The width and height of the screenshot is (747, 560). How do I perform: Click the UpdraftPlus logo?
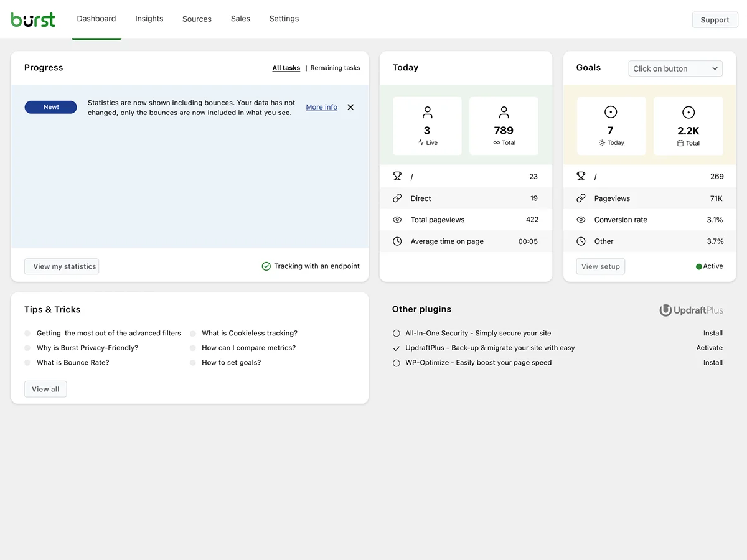pos(691,310)
